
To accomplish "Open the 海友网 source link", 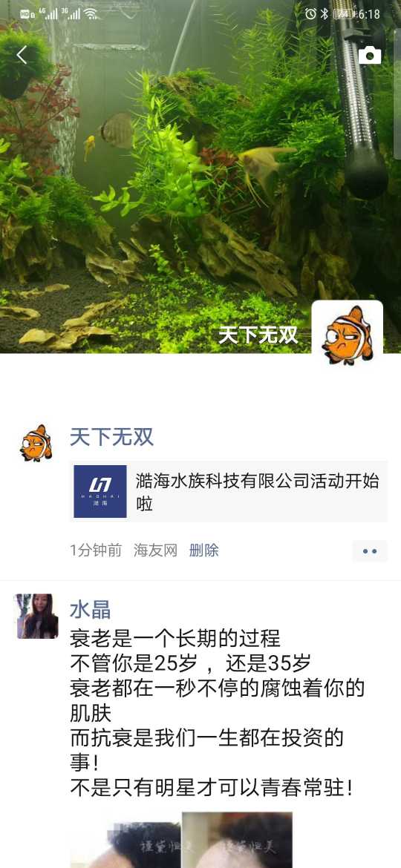I will click(156, 550).
